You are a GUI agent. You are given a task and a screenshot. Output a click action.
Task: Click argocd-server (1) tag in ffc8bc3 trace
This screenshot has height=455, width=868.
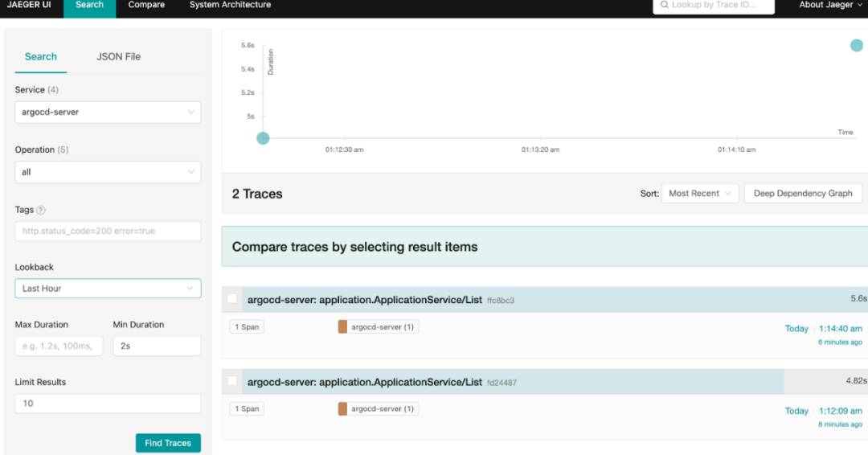pos(378,326)
